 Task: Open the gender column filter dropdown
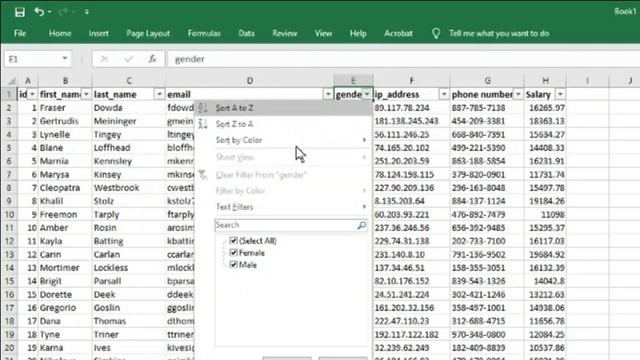367,94
